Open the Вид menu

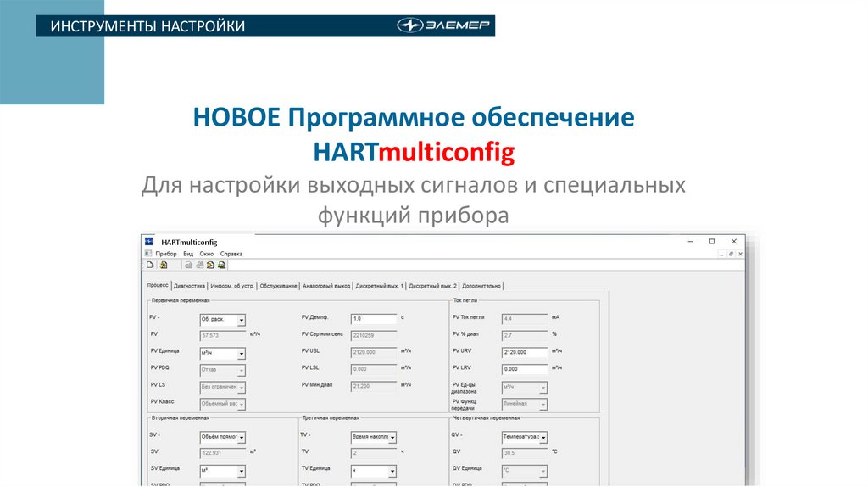click(188, 254)
